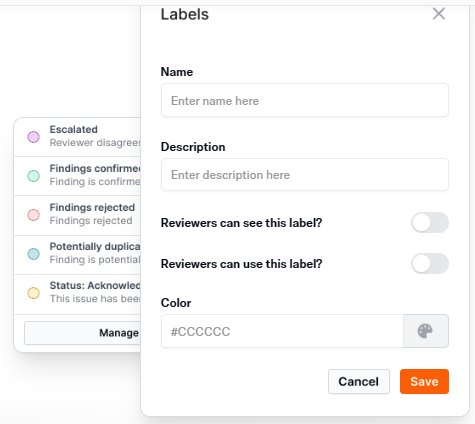Enable Reviewers can use this label

(x=430, y=264)
